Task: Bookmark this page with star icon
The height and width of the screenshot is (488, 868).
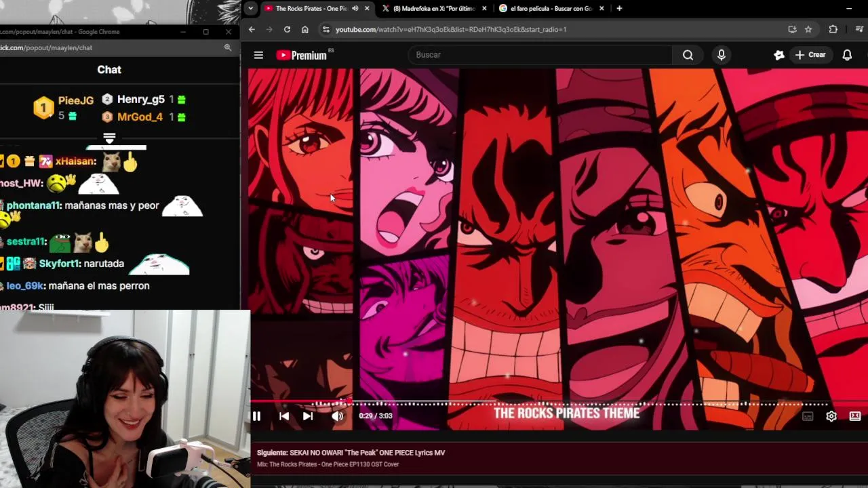Action: click(x=808, y=29)
